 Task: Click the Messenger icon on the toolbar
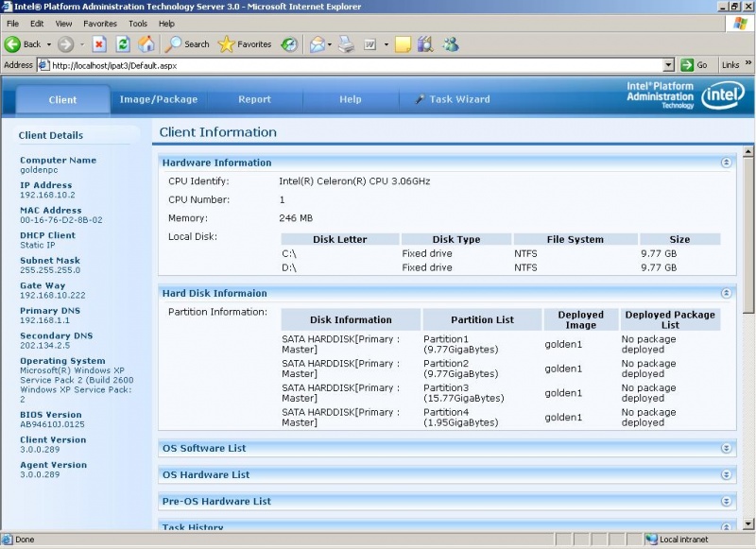449,43
